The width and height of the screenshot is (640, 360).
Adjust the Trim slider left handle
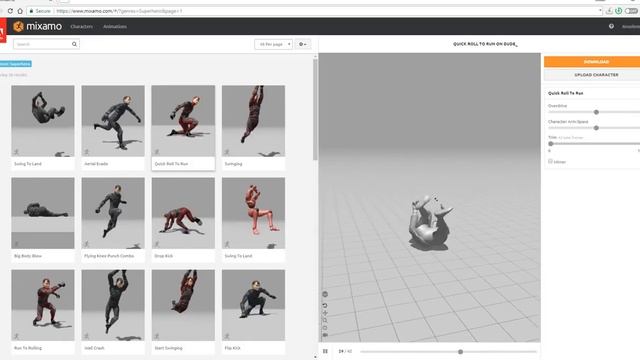pos(551,144)
